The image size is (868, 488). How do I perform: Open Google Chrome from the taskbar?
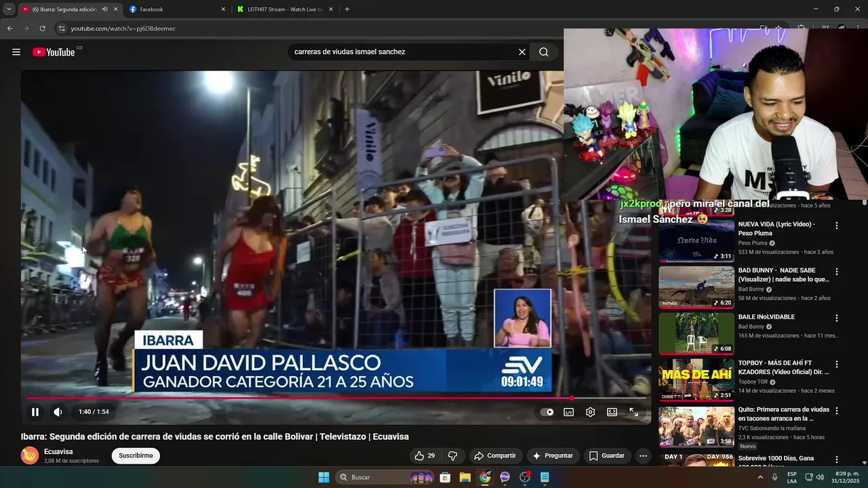click(x=485, y=477)
